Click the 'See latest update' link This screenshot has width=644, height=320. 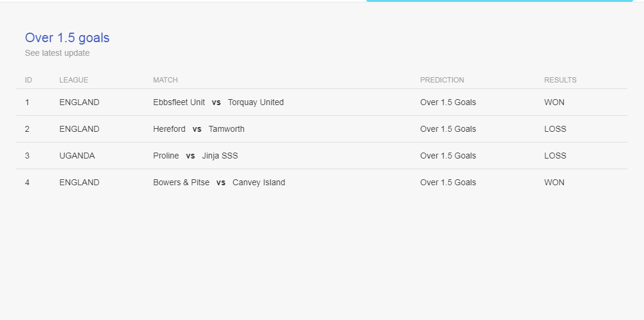pyautogui.click(x=57, y=53)
